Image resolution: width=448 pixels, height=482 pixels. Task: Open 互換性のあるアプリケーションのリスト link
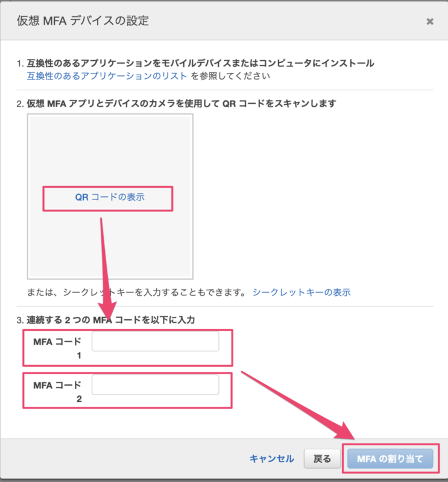(x=107, y=76)
